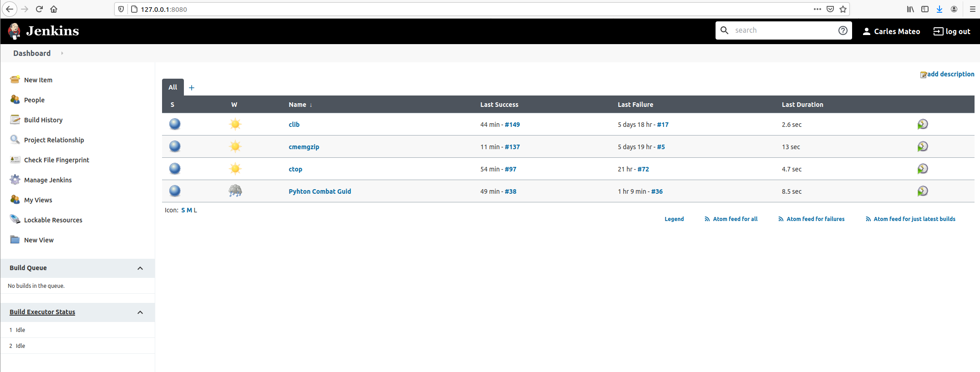Open Dashboard breadcrumb
This screenshot has width=980, height=372.
[32, 53]
